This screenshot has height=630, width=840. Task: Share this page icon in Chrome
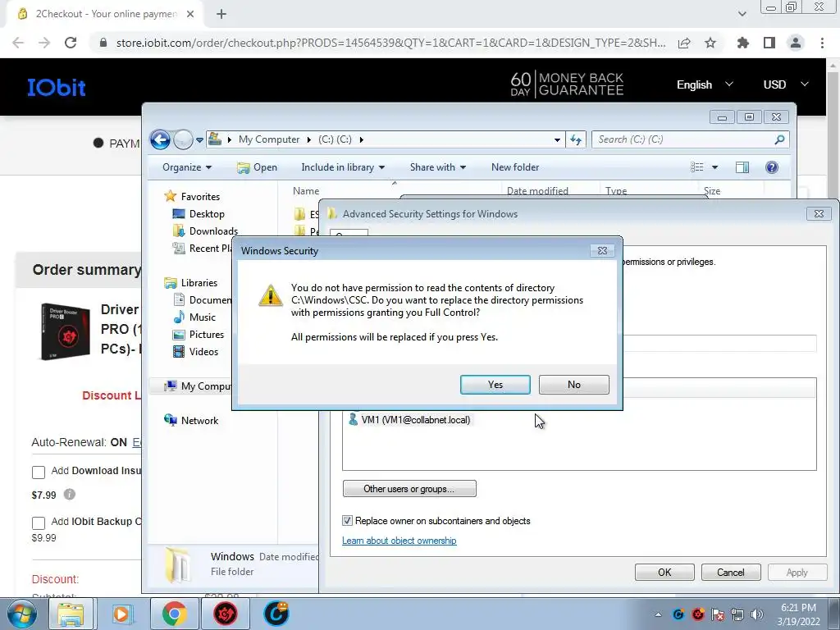tap(684, 43)
